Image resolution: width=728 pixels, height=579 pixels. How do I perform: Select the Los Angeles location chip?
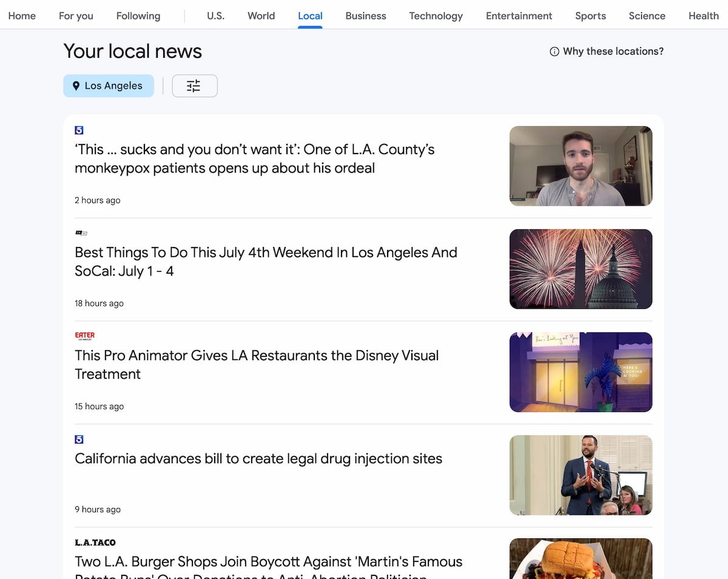[109, 86]
